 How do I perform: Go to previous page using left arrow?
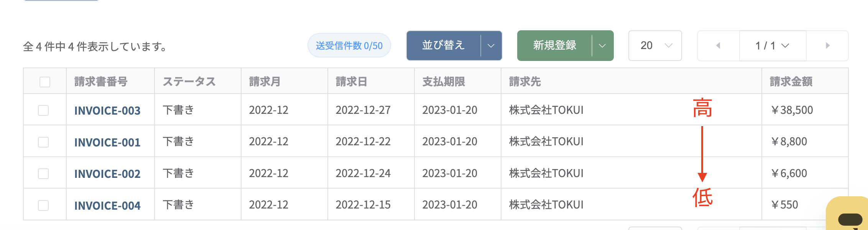click(x=718, y=46)
